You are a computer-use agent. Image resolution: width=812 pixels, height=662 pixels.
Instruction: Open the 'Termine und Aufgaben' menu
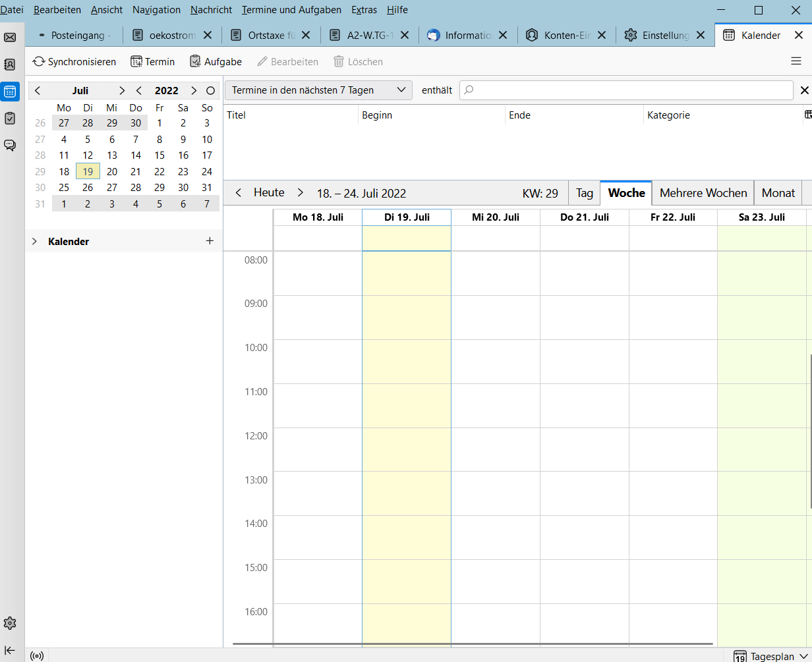coord(291,10)
